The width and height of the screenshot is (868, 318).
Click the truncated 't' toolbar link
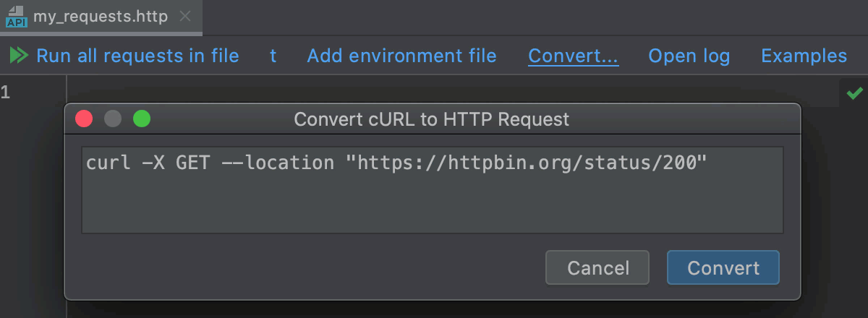coord(273,56)
